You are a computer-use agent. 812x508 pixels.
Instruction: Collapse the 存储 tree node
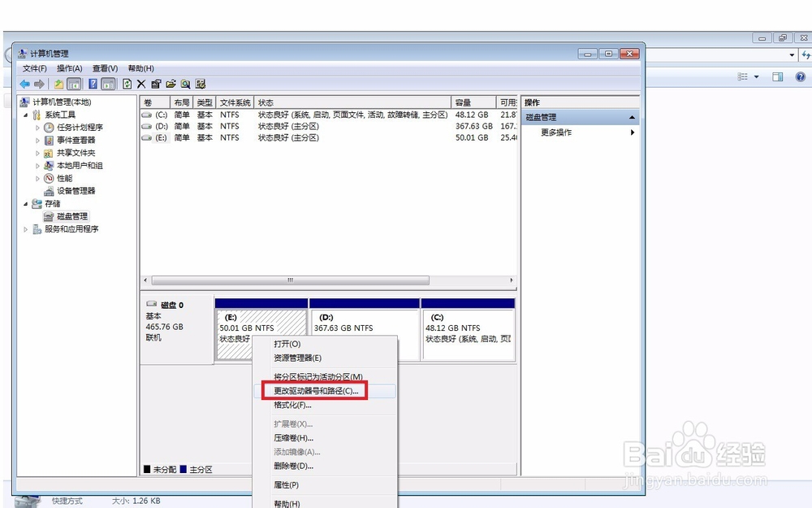[x=26, y=204]
